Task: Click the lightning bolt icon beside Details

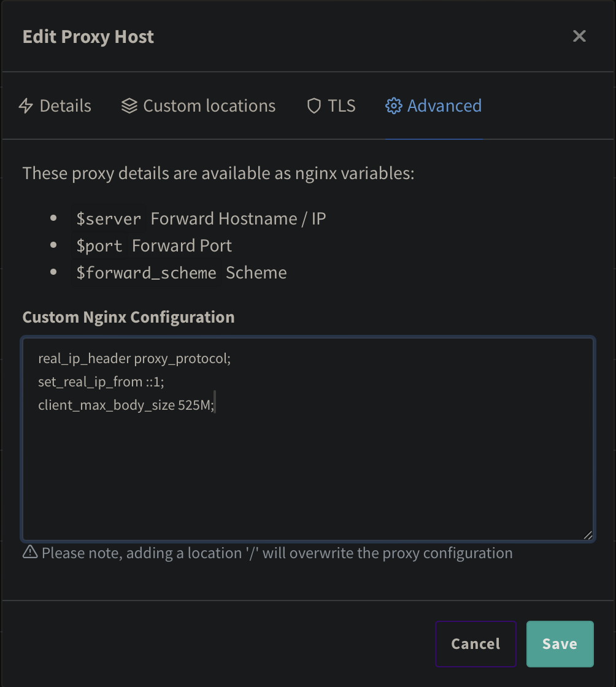Action: pos(26,106)
